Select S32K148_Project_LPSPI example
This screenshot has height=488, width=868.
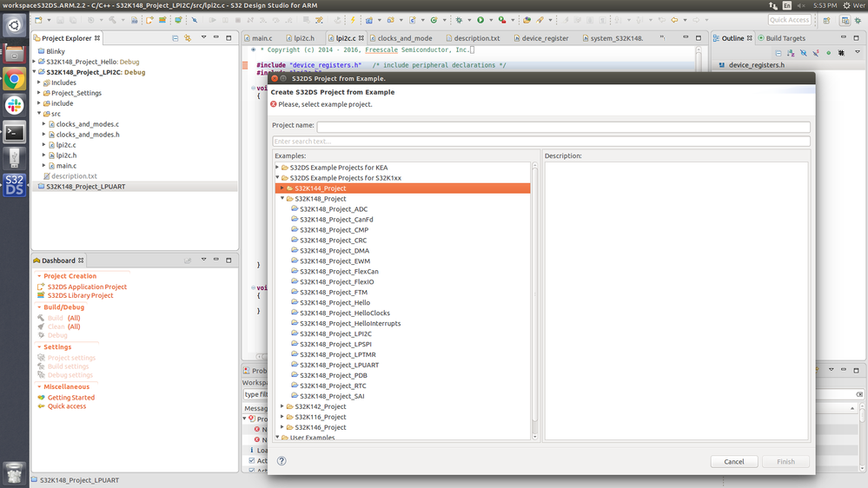(335, 344)
